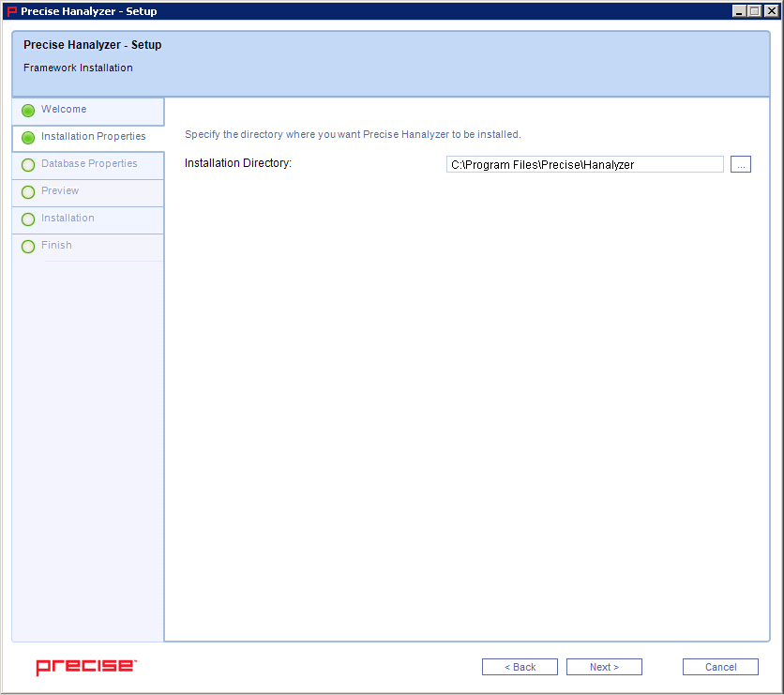This screenshot has width=784, height=695.
Task: Click the green circle beside Installation Properties
Action: tap(28, 138)
